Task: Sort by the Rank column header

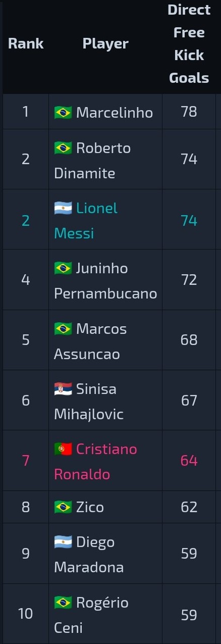Action: (26, 44)
